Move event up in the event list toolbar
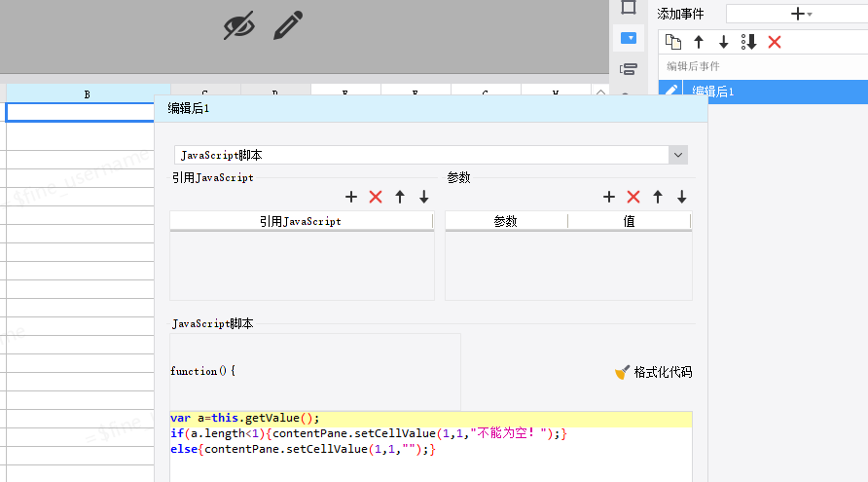868x482 pixels. pos(699,42)
